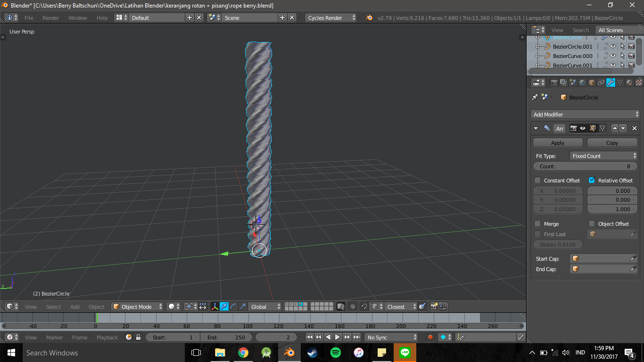The image size is (644, 362).
Task: Toggle renderability of BezierCurve.000 camera icon
Action: coord(631,56)
